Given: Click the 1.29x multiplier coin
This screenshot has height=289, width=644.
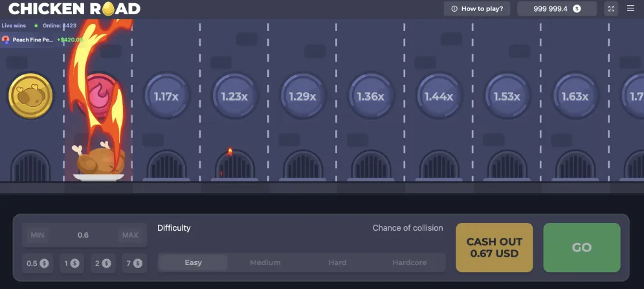Looking at the screenshot, I should [x=302, y=96].
